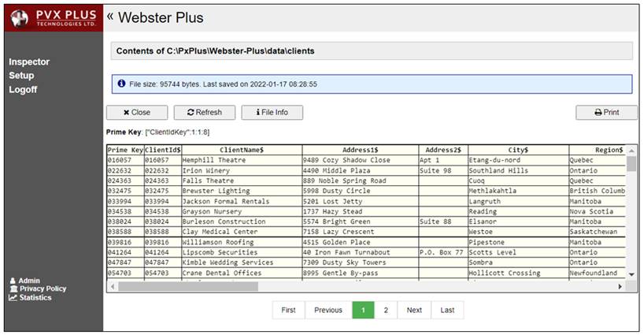Click the PVX Plus logo
This screenshot has height=335, width=644.
click(x=54, y=18)
